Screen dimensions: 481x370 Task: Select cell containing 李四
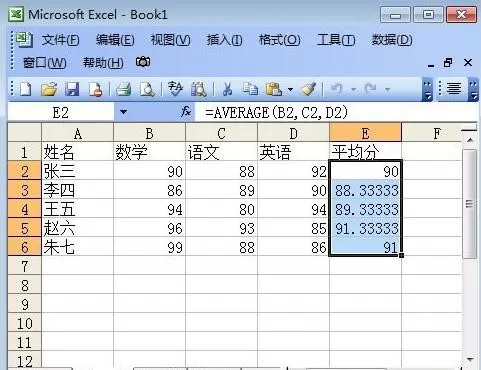click(77, 190)
